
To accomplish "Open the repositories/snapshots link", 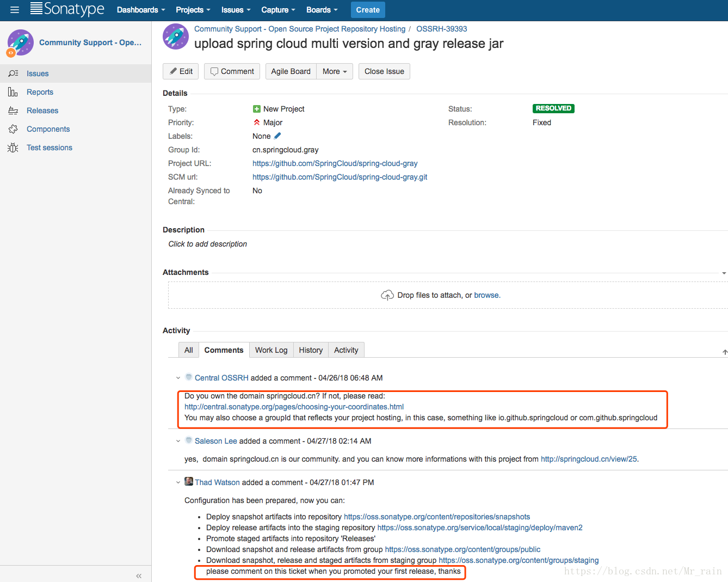I will (x=437, y=517).
